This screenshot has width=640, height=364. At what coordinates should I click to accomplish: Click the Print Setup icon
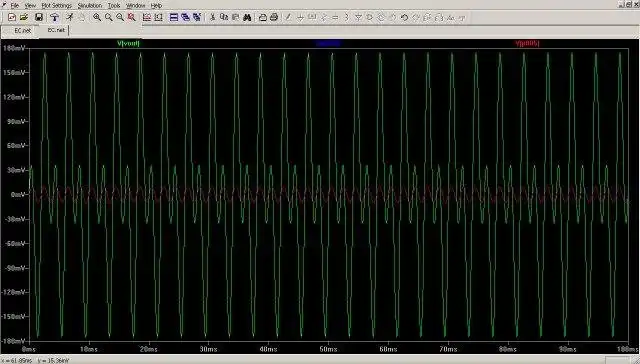[262, 17]
